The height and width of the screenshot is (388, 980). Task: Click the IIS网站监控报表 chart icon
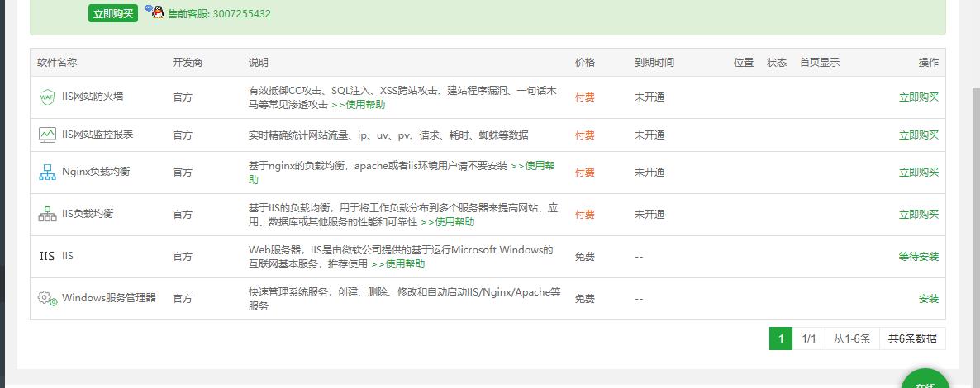(47, 135)
